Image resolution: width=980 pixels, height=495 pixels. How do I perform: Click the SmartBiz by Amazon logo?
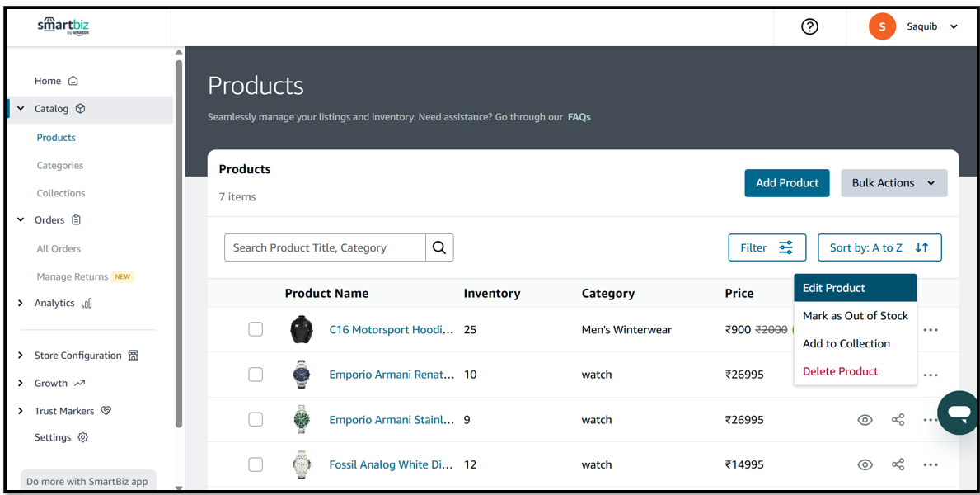tap(63, 26)
